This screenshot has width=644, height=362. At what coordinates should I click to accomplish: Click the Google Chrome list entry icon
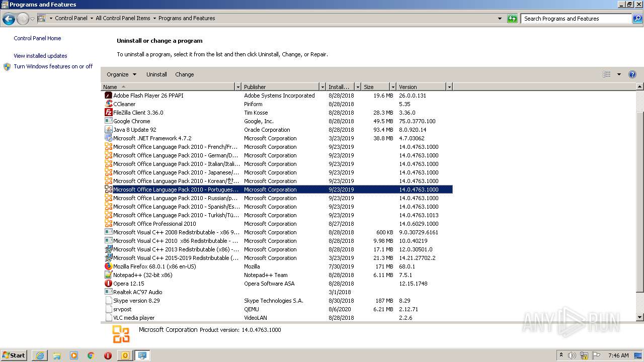tap(108, 121)
